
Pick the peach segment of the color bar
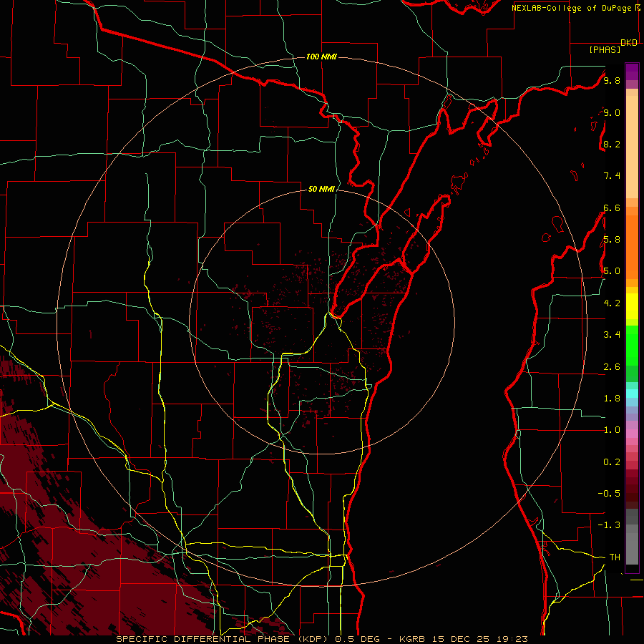(x=632, y=147)
